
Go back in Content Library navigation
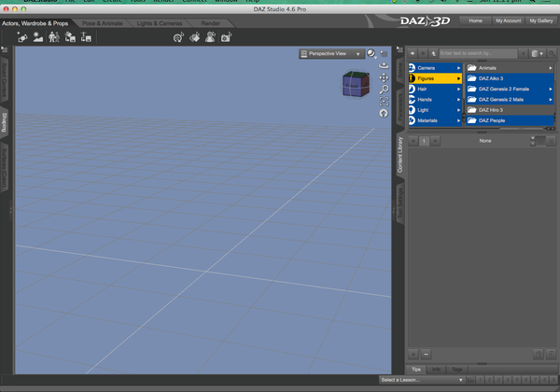point(413,53)
